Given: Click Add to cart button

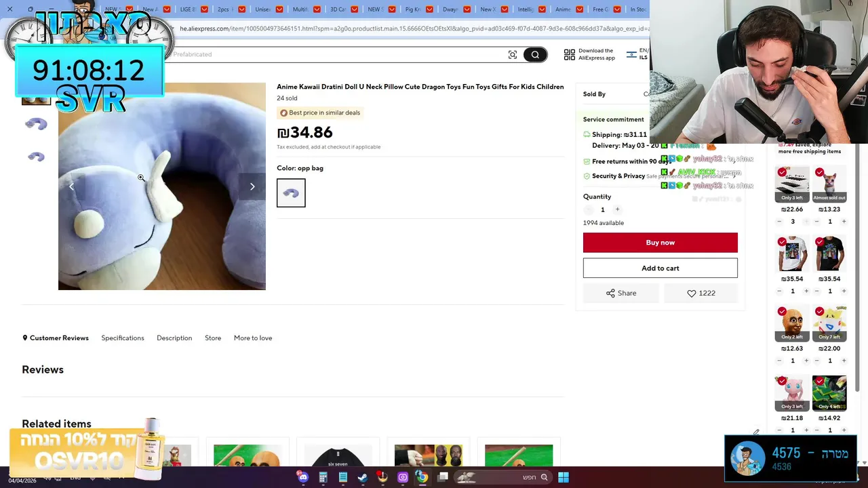Looking at the screenshot, I should click(x=660, y=268).
